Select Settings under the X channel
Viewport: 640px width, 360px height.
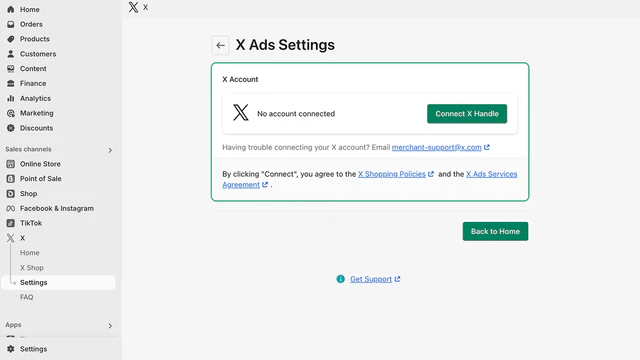click(x=58, y=282)
